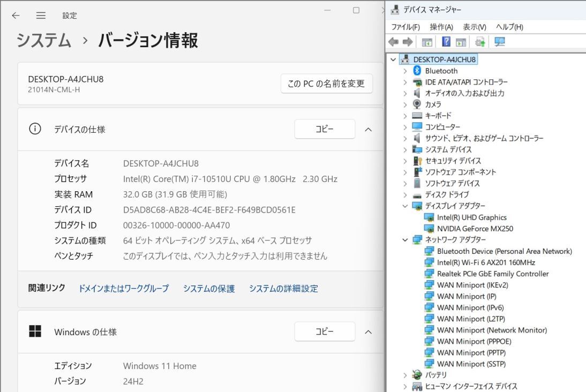Image resolution: width=586 pixels, height=392 pixels.
Task: Select WAN Miniport (PPTP) entry
Action: point(471,352)
